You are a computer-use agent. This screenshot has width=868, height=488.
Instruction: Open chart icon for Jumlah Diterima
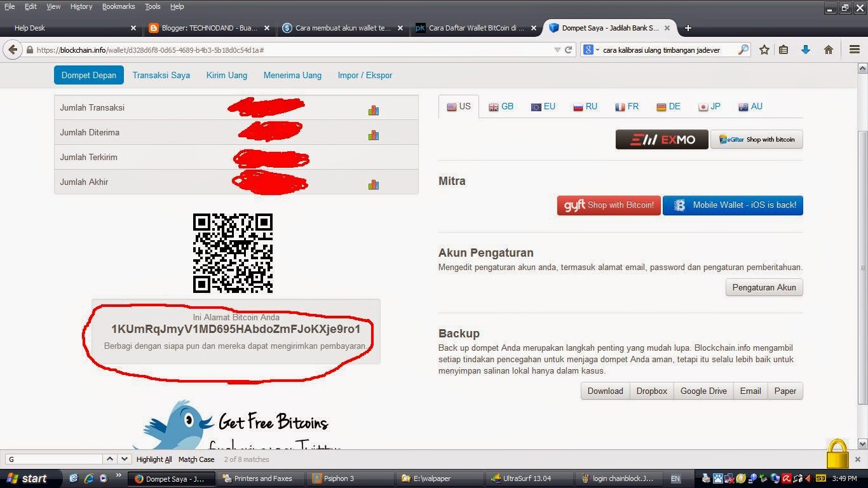point(374,135)
